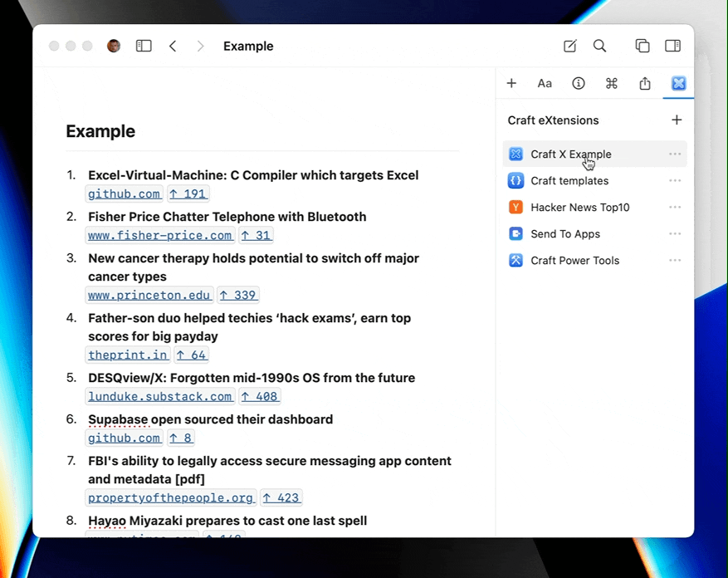Open more options for Send To Apps
The image size is (728, 578).
[675, 233]
